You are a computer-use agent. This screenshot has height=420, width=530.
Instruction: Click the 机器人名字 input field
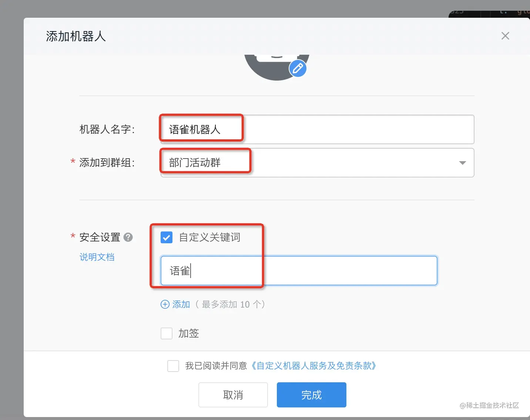(x=317, y=129)
